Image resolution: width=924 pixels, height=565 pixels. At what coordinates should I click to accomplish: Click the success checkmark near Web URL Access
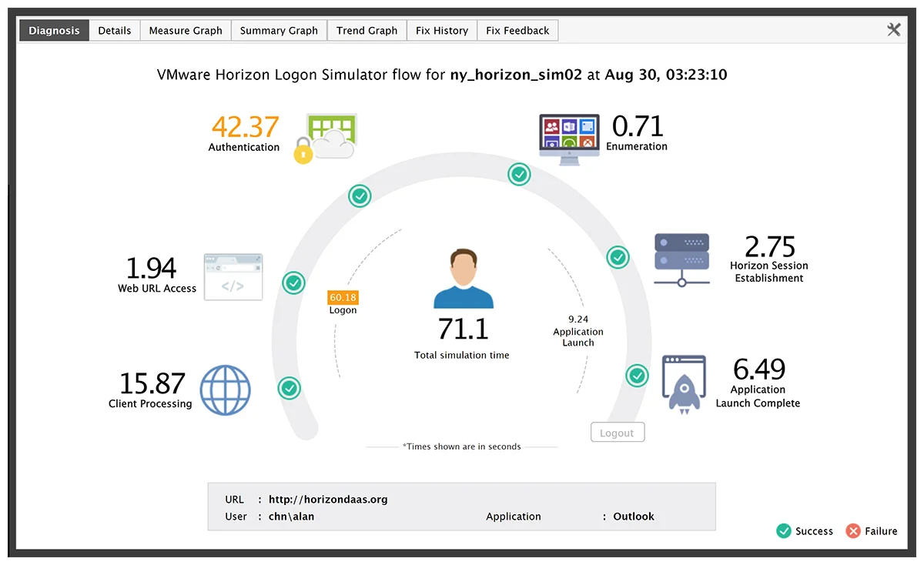point(293,282)
